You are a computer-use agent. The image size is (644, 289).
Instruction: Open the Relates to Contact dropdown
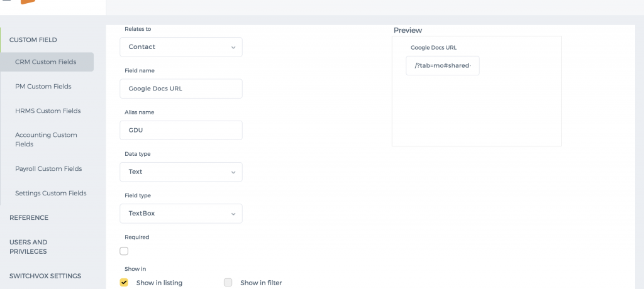(181, 47)
